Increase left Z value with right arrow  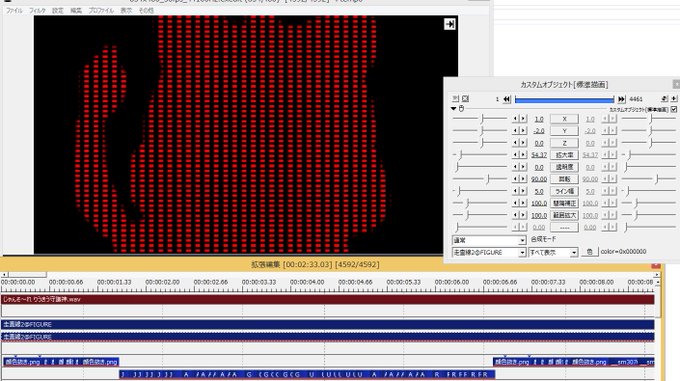tap(523, 143)
